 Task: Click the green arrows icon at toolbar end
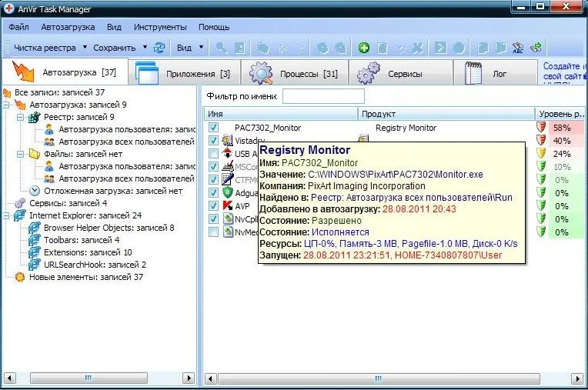pyautogui.click(x=536, y=48)
